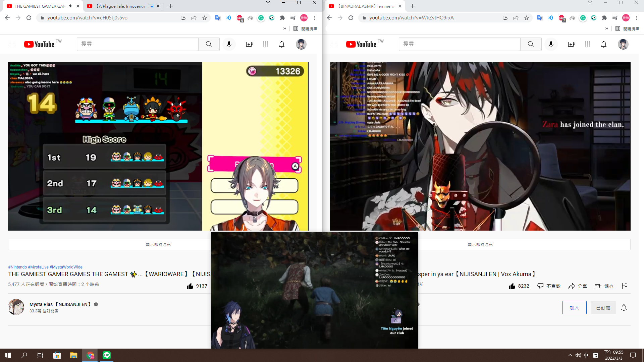Share the Vox Akuma video
The width and height of the screenshot is (644, 362).
(x=577, y=286)
